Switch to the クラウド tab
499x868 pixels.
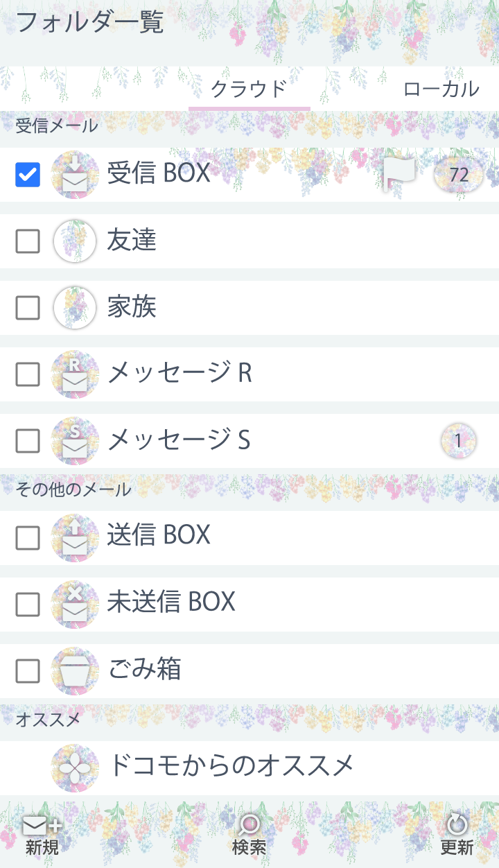coord(249,89)
